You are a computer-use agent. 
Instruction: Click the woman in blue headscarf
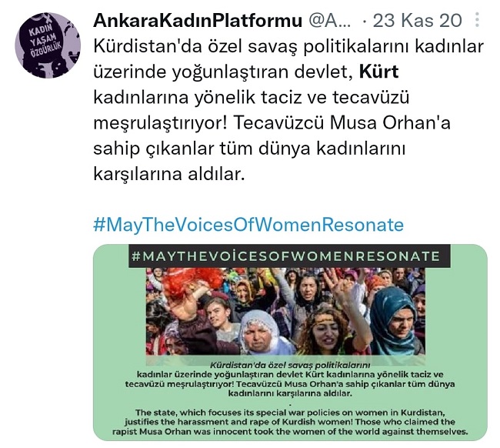coord(397,321)
